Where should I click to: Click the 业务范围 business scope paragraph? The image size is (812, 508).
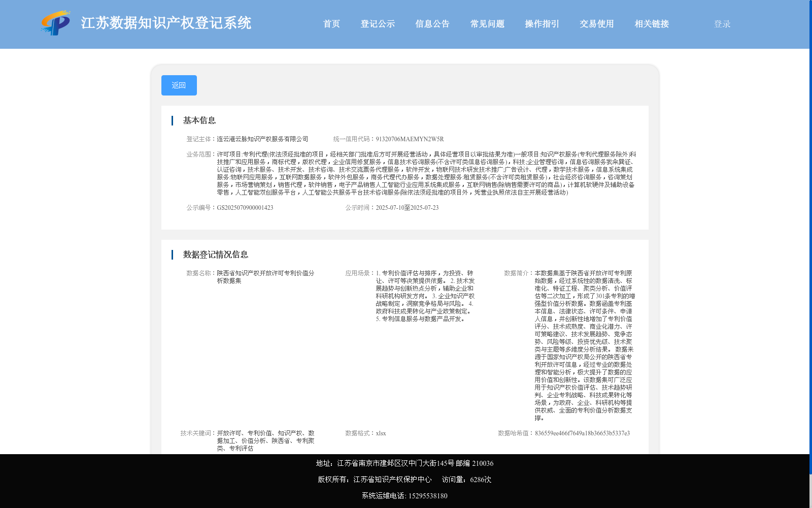click(x=426, y=173)
